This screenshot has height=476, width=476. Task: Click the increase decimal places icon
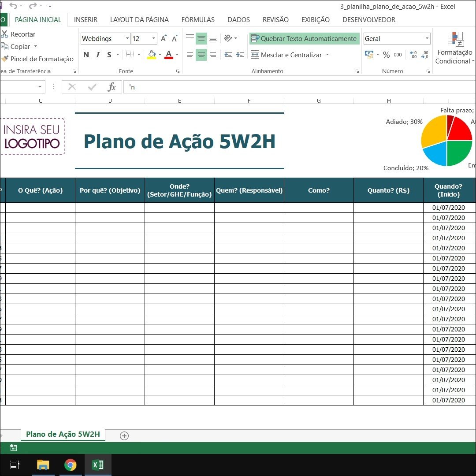click(413, 55)
